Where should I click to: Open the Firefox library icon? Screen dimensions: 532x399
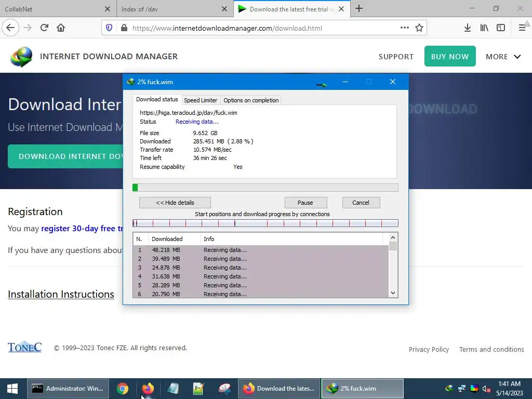(484, 28)
